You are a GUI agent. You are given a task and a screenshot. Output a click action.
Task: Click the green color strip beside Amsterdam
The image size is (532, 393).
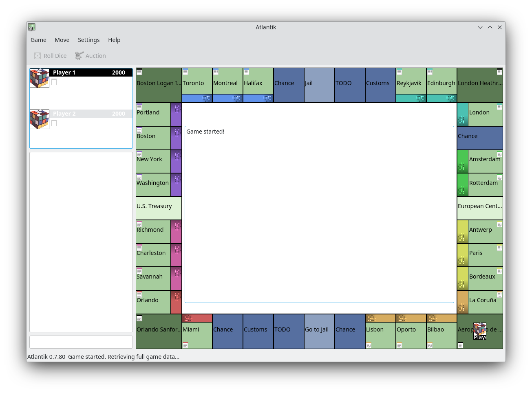[x=462, y=162]
